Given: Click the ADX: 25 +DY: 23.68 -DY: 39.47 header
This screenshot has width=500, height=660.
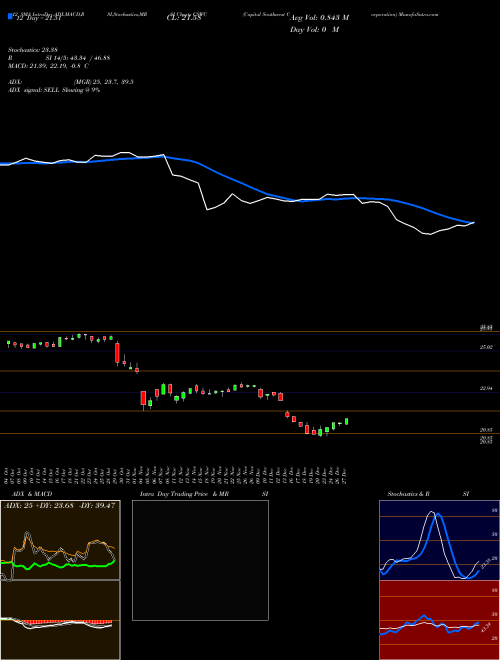Looking at the screenshot, I should [59, 506].
